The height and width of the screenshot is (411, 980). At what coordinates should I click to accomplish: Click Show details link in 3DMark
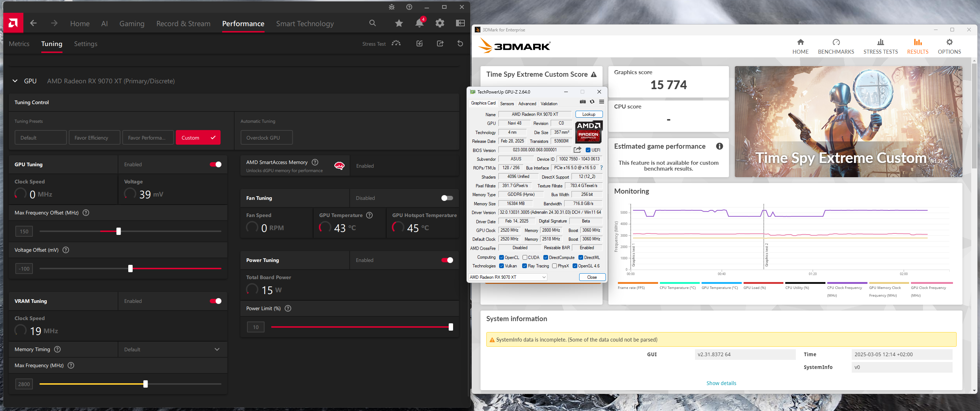[721, 383]
